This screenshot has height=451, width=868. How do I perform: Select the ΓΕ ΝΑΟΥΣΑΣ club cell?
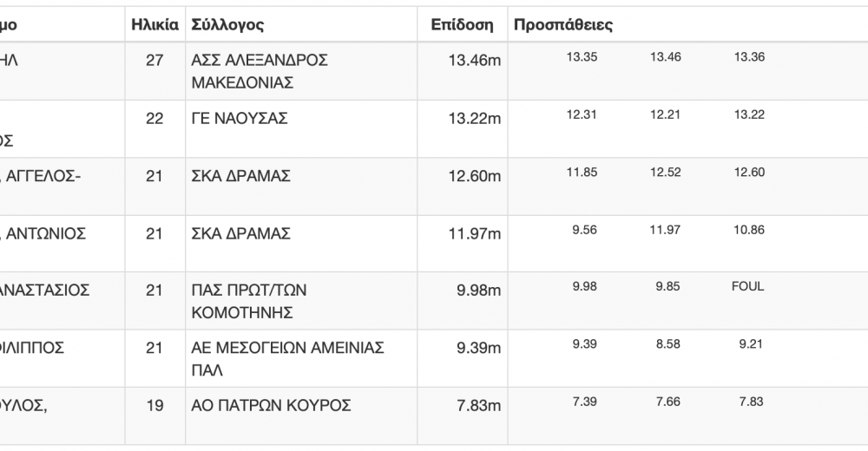coord(240,119)
